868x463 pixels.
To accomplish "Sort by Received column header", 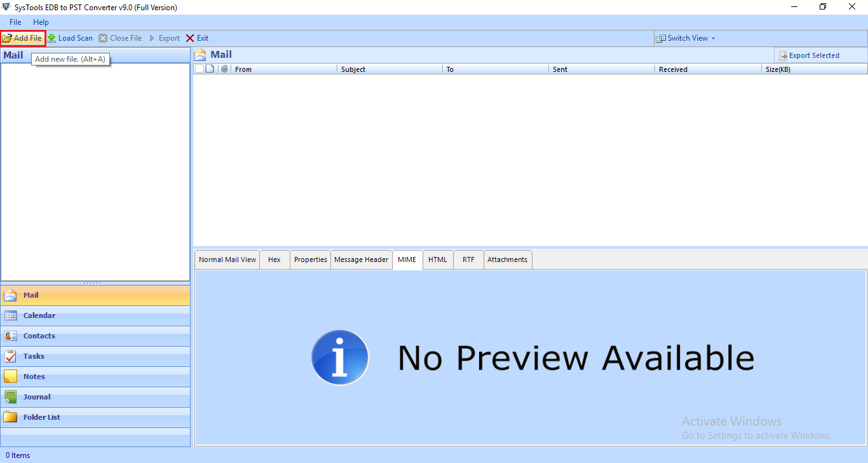I will 708,69.
